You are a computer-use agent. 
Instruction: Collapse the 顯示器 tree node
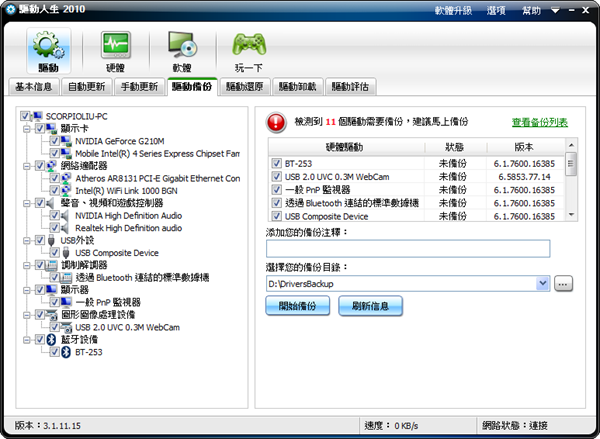pyautogui.click(x=26, y=290)
